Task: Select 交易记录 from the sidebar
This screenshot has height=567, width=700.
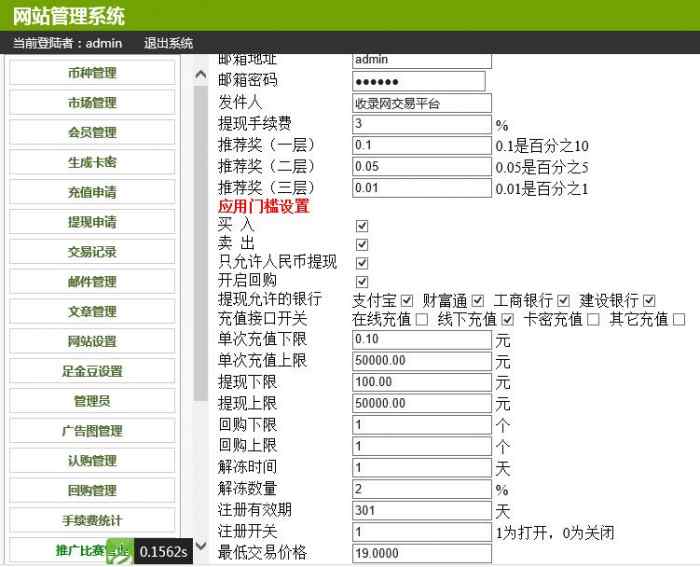Action: (x=92, y=252)
